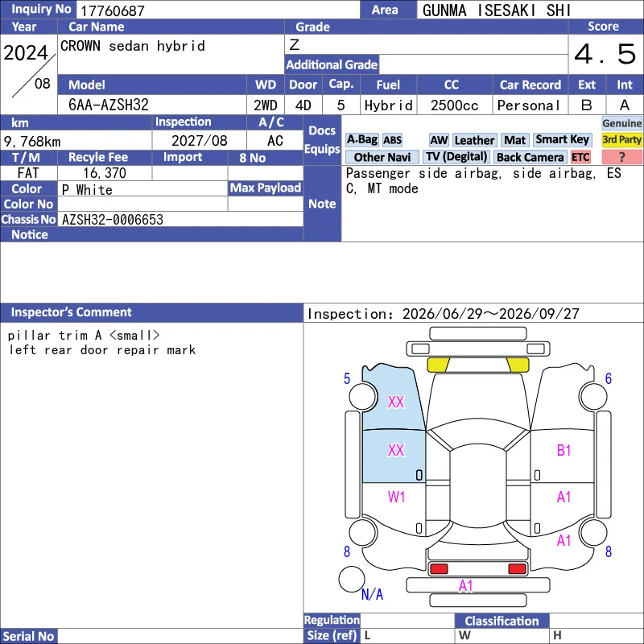Click inquiry number 17760687

coord(113,10)
